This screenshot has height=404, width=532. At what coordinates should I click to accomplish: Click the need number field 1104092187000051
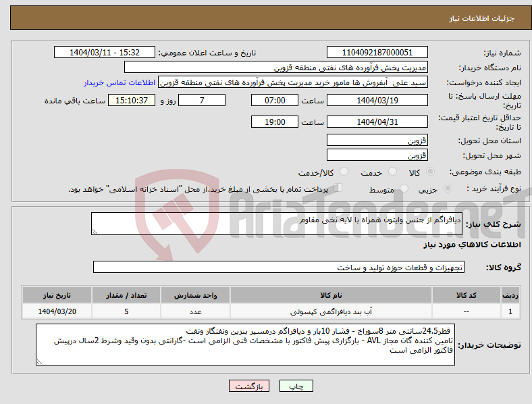pyautogui.click(x=377, y=52)
